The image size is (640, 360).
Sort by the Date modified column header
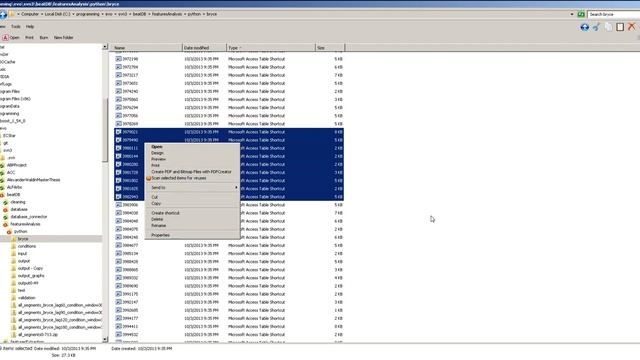(204, 48)
